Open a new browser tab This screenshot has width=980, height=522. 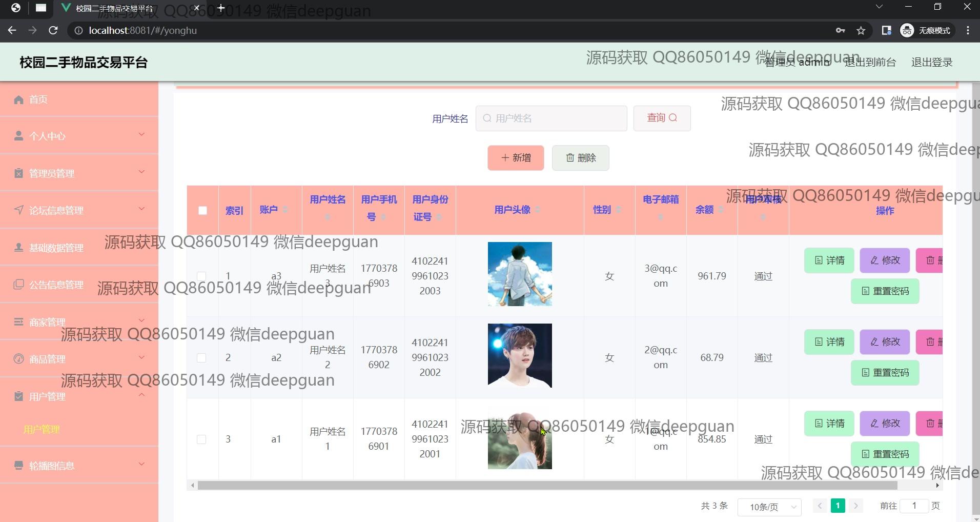coord(221,8)
